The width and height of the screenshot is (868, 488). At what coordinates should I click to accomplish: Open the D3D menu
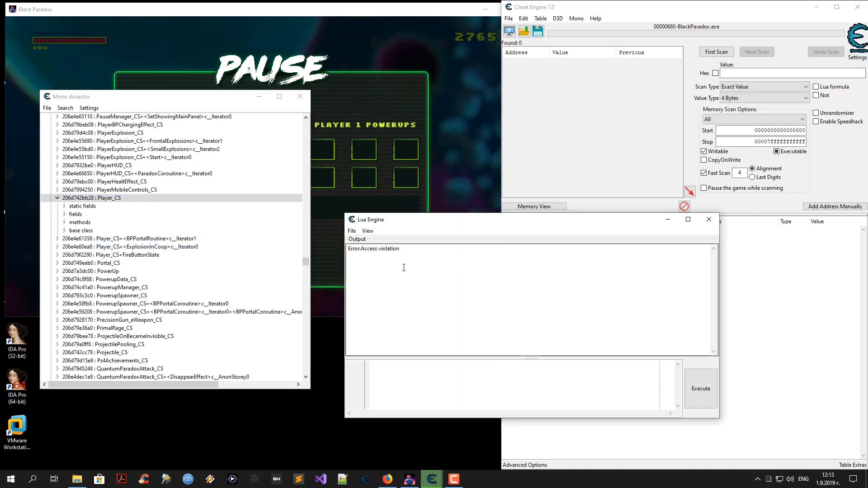tap(557, 19)
